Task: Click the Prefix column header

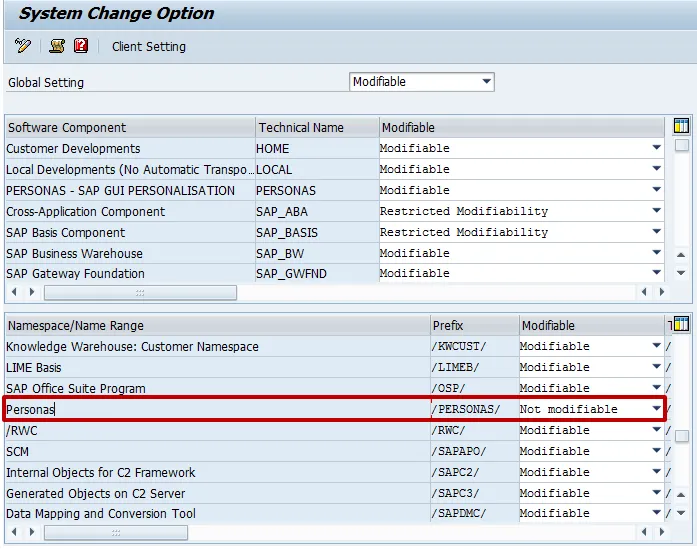Action: (474, 325)
